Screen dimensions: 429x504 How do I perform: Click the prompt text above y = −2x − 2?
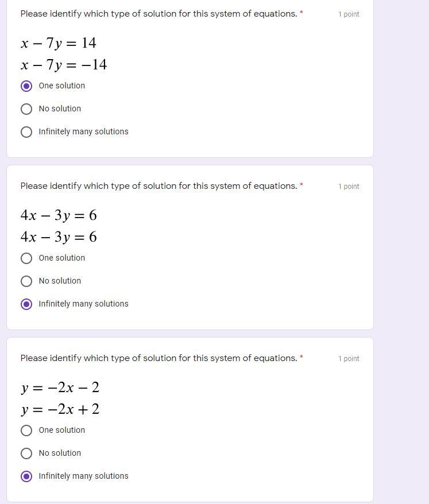pyautogui.click(x=159, y=358)
